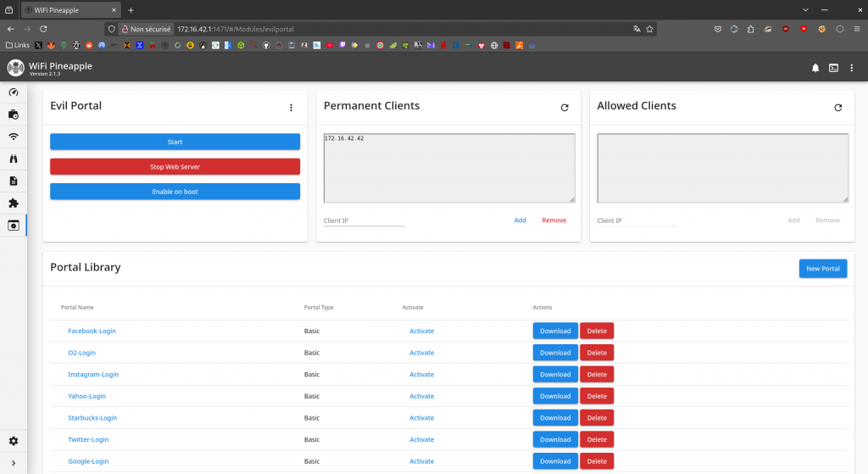Activate the Starbucks-Login portal

point(422,417)
